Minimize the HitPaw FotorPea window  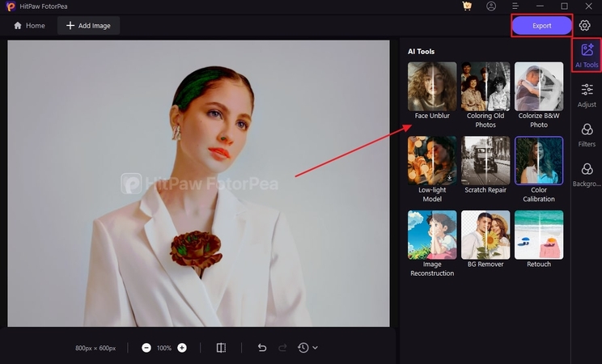[540, 6]
